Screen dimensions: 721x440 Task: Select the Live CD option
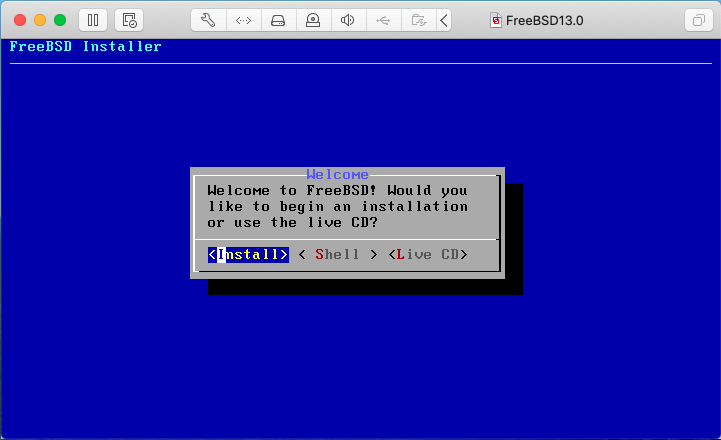(x=428, y=255)
